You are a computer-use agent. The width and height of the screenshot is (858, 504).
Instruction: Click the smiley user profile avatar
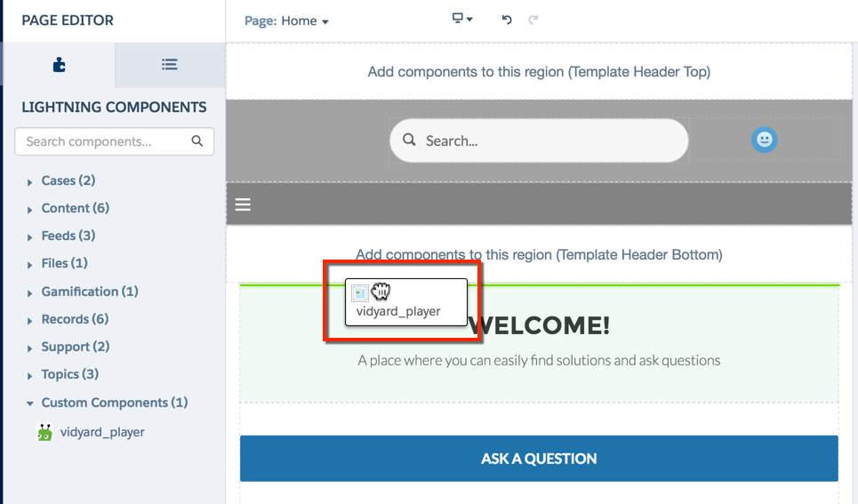pos(764,140)
